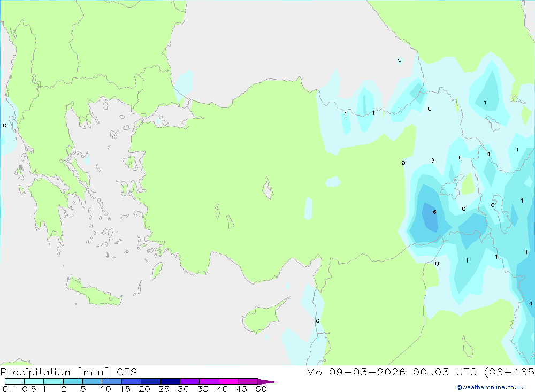Screen dimensions: 535x392
Task: Click the 'Mo 09-03-2026 00..03 UTC' timestamp
Action: coord(393,372)
